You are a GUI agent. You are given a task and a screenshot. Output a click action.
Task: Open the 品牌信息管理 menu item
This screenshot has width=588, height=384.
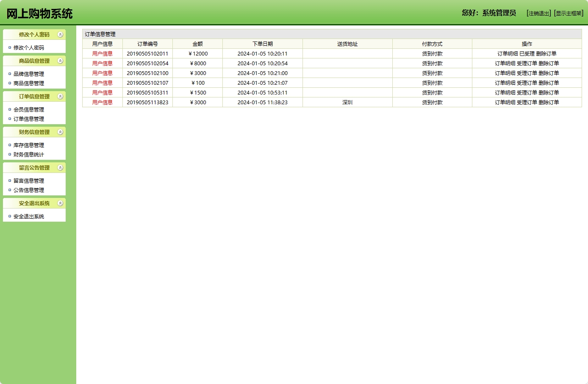coord(29,74)
